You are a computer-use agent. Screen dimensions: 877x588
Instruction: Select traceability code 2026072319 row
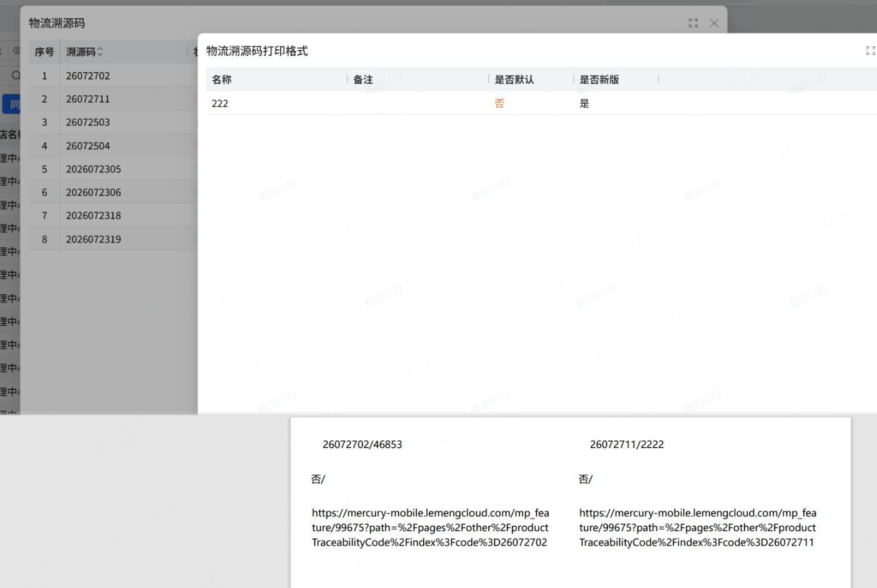click(113, 239)
